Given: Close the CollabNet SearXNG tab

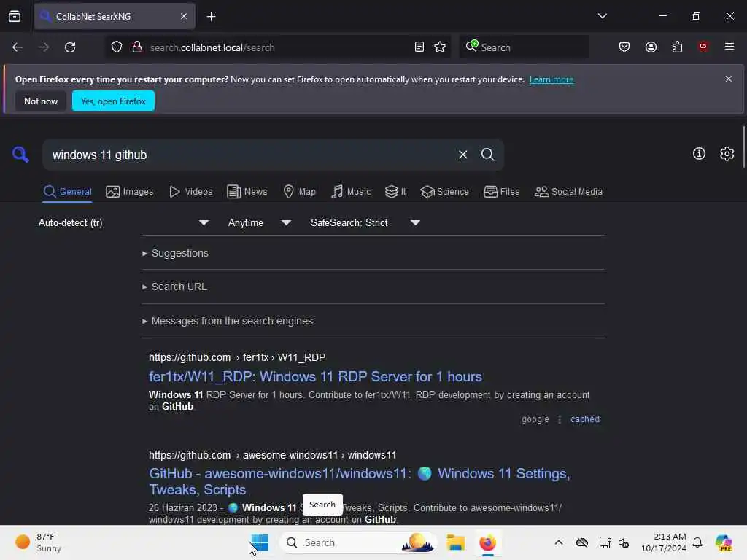Looking at the screenshot, I should 183,16.
